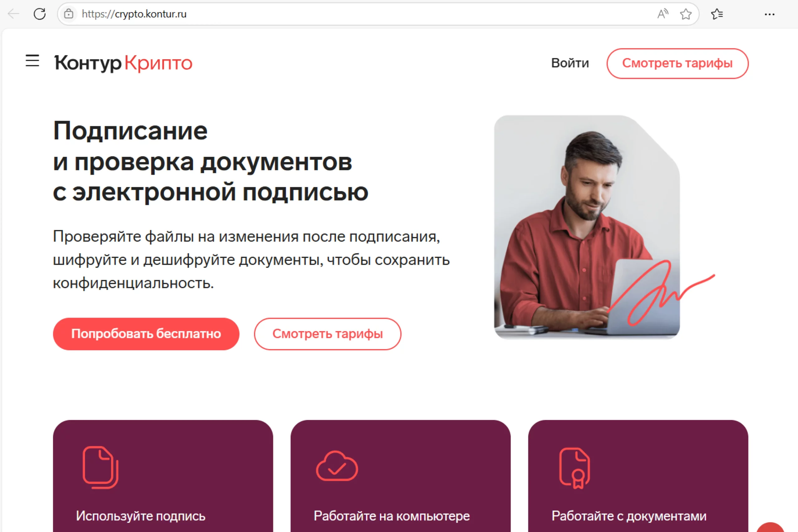
Task: Click the certificate document icon
Action: (x=574, y=468)
